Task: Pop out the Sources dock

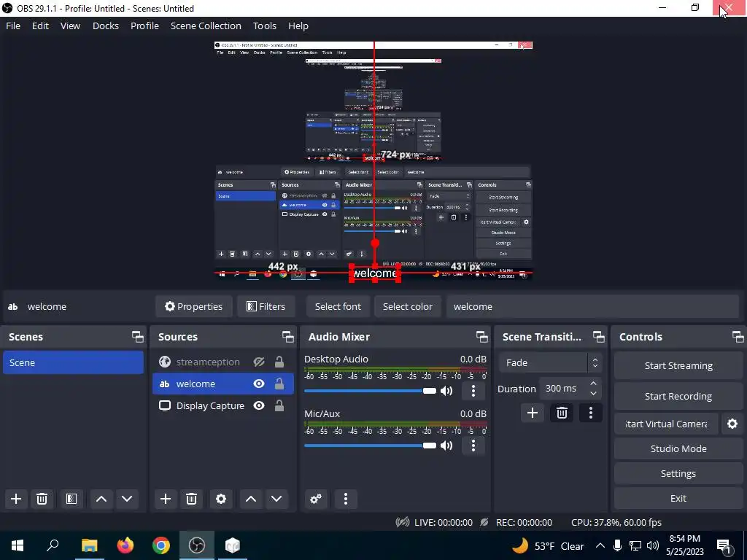Action: coord(287,337)
